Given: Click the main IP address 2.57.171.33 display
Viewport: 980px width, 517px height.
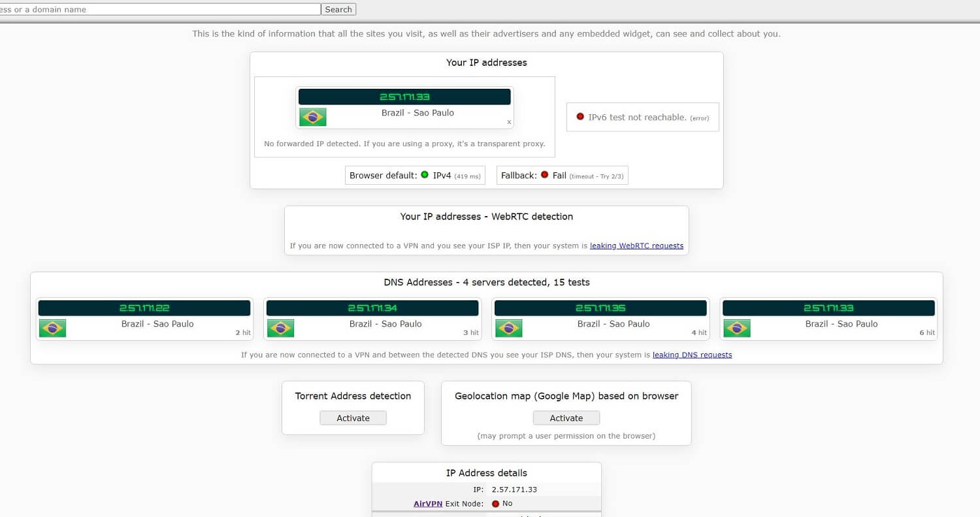Looking at the screenshot, I should pos(404,97).
